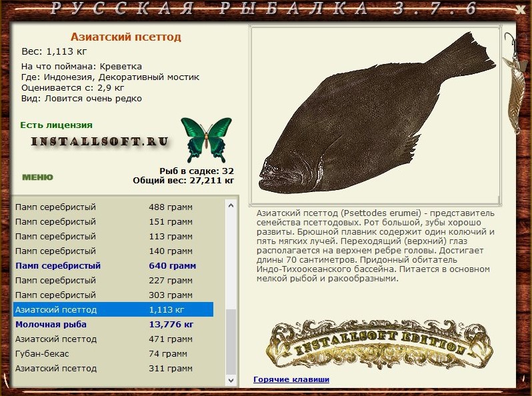Screen dimensions: 532x396
Task: Click the Psettodes erumei description text
Action: pyautogui.click(x=375, y=246)
